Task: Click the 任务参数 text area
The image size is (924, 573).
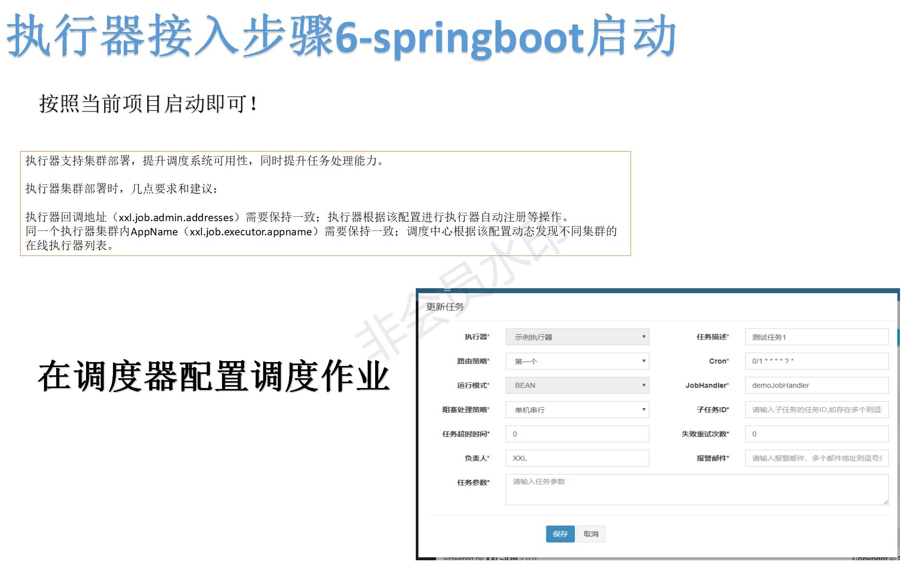Action: click(697, 489)
